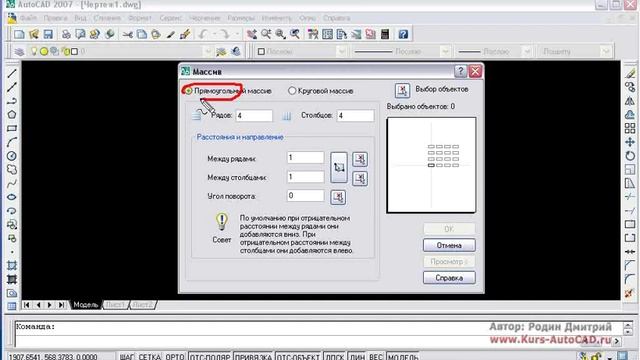Click the Calculator icon

pos(385,34)
